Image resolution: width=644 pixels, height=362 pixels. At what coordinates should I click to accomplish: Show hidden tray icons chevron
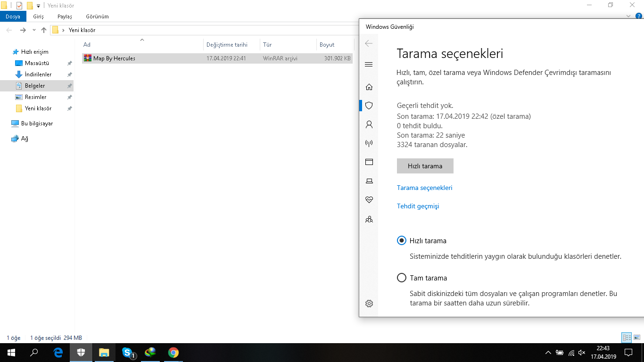(548, 353)
